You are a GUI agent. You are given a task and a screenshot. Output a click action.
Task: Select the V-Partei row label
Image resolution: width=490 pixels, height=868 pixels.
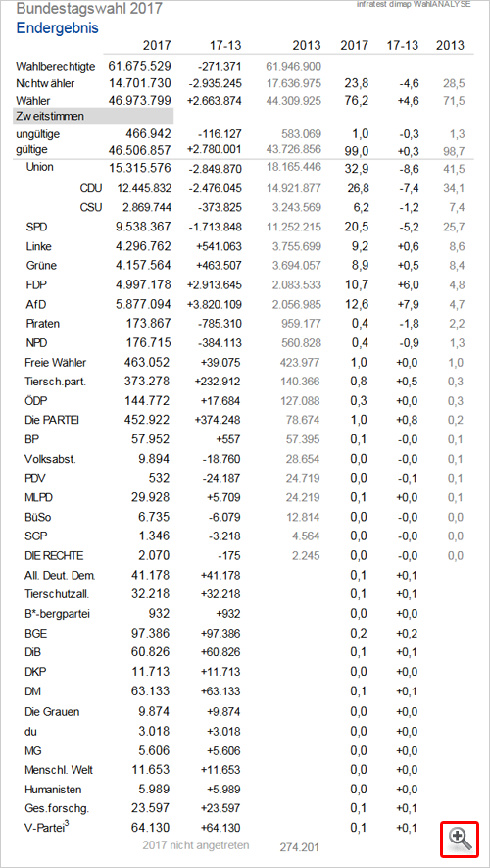(x=48, y=828)
